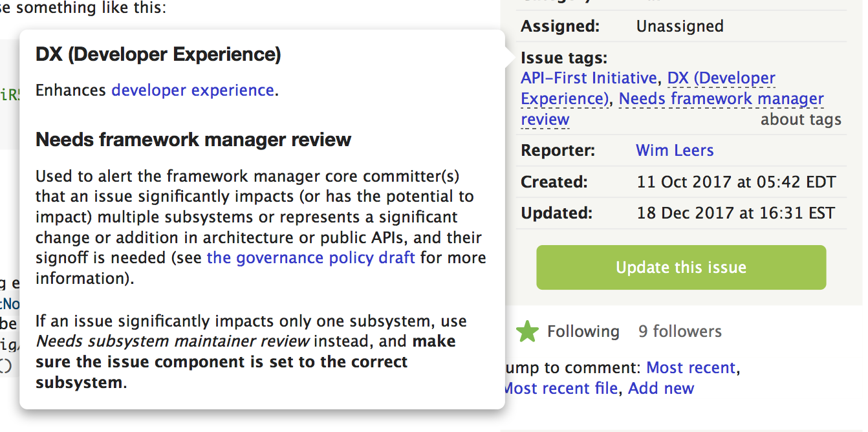Jump to the Most recent comment

tap(691, 368)
